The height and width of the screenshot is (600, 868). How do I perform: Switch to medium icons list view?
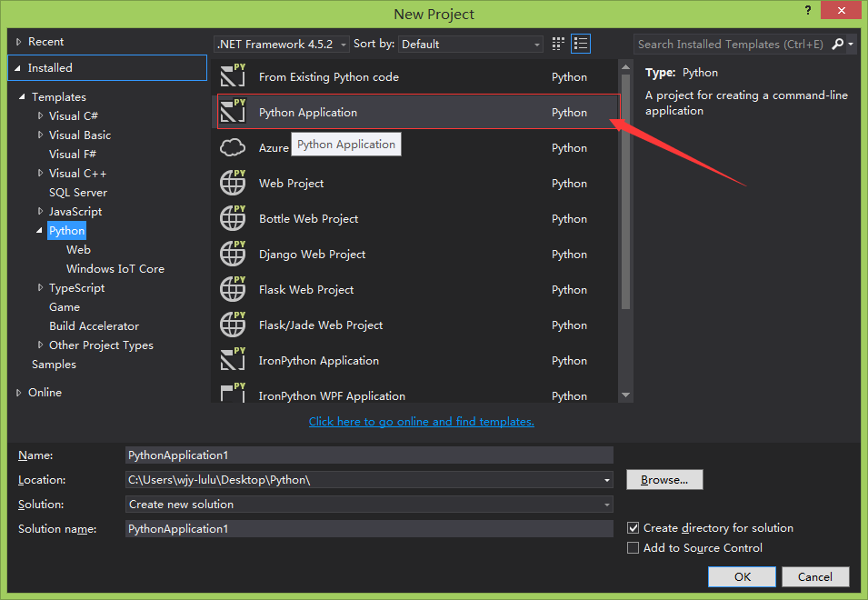581,44
